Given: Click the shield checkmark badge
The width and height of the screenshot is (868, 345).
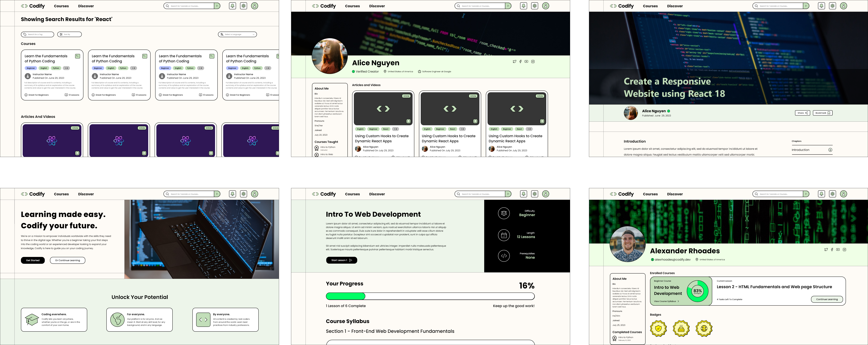Looking at the screenshot, I should (x=658, y=328).
